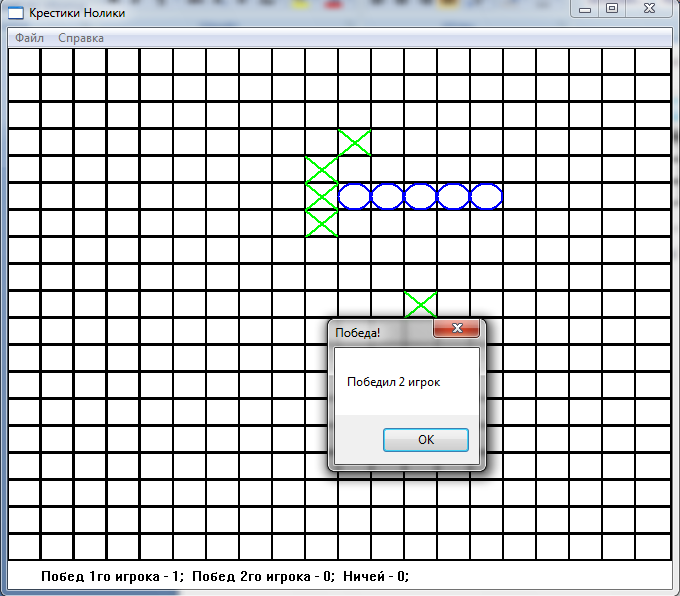
Task: Click the second blue circle from left
Action: (x=388, y=196)
